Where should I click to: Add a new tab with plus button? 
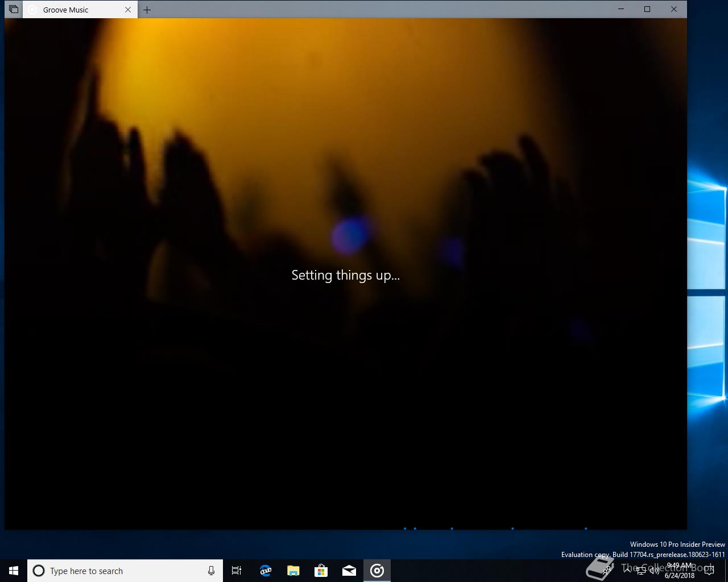click(x=147, y=10)
